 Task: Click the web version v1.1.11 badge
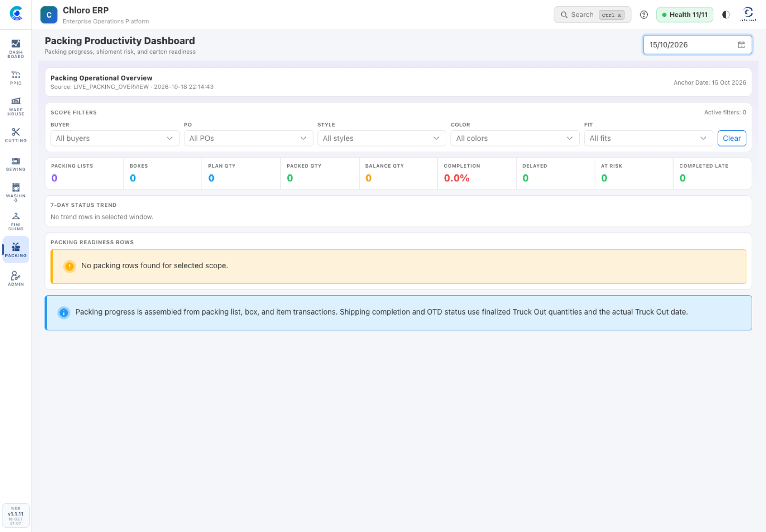click(16, 516)
